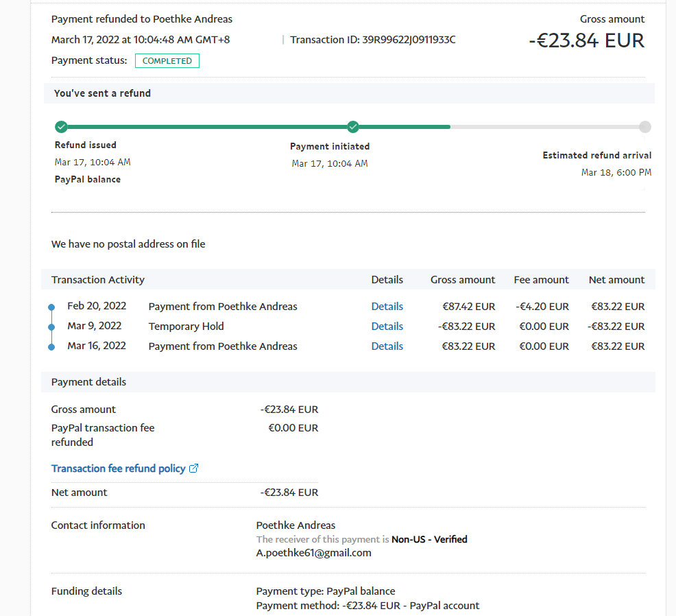Click the Transaction Activity section header

98,280
